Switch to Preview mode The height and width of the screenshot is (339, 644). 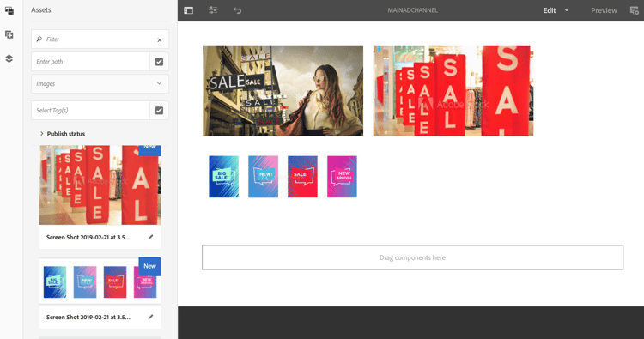coord(604,10)
